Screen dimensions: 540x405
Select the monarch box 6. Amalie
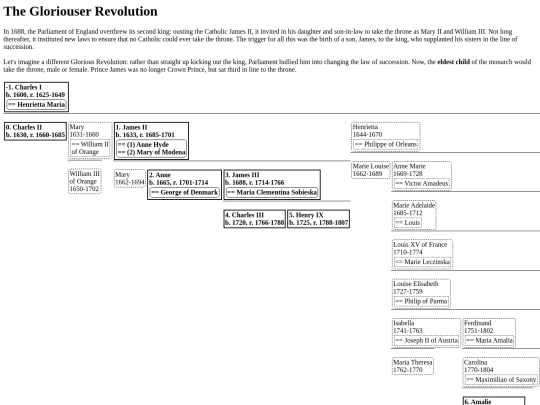click(x=494, y=401)
